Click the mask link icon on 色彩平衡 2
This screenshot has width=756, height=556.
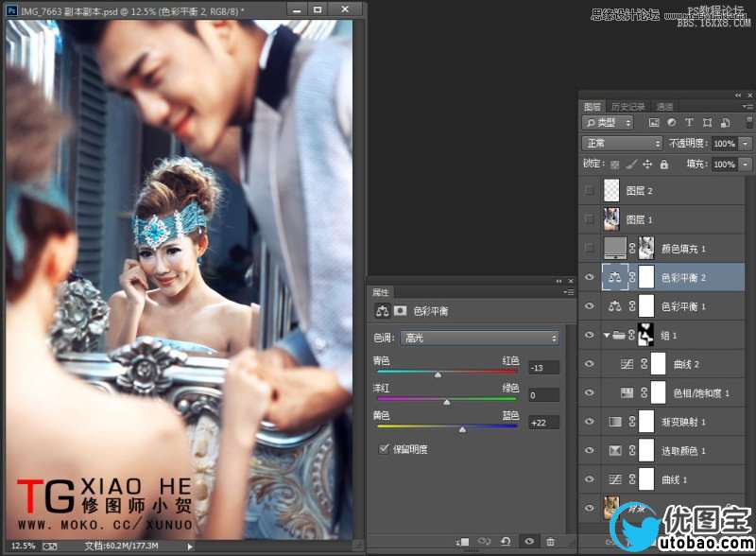[632, 277]
